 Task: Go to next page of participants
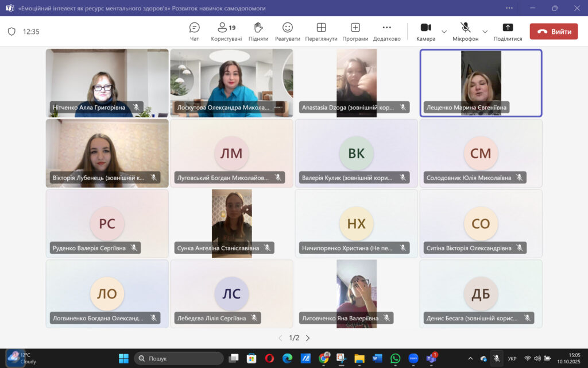308,338
